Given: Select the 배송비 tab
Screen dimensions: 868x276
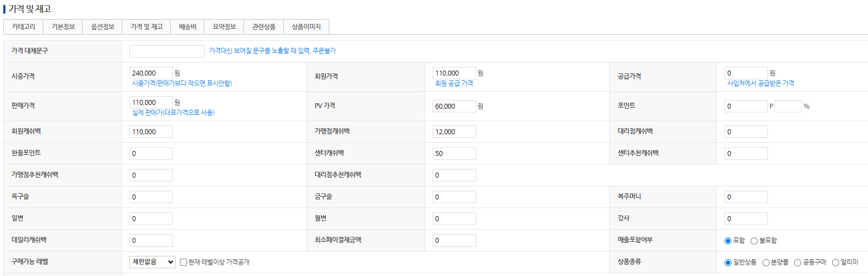Looking at the screenshot, I should coord(188,27).
